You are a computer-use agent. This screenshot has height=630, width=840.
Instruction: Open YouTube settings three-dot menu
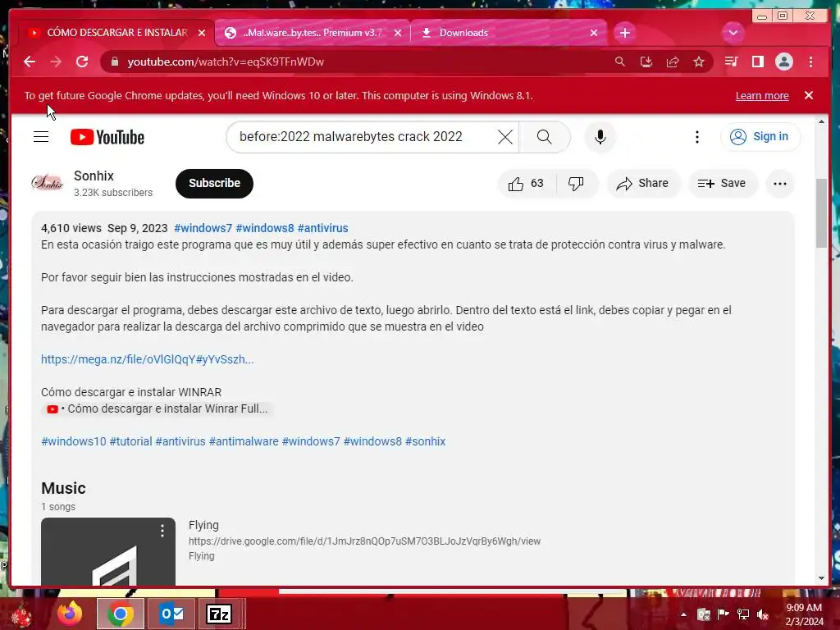pos(697,137)
